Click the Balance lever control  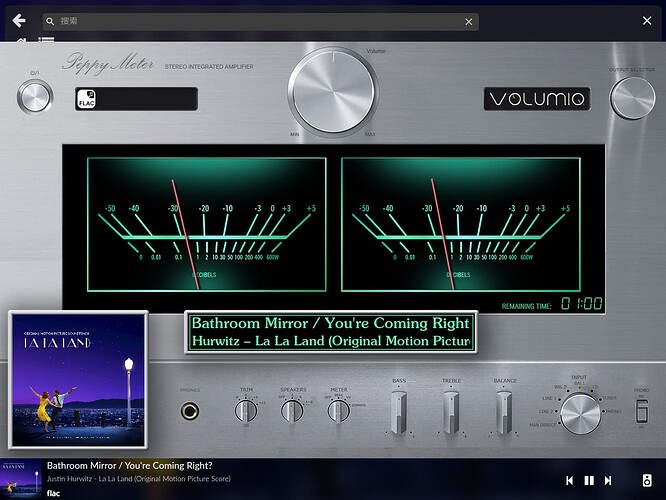point(504,412)
